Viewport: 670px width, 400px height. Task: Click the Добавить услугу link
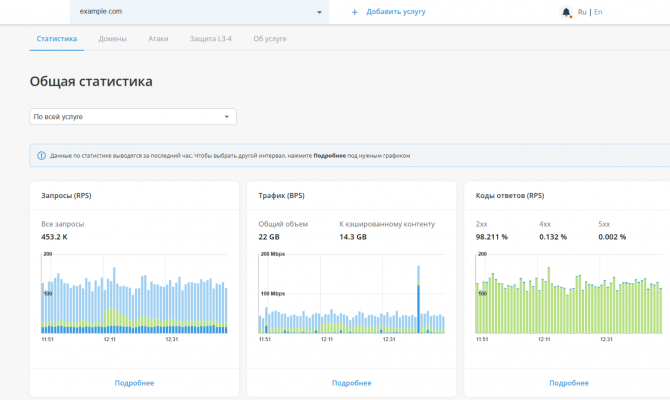pyautogui.click(x=395, y=12)
